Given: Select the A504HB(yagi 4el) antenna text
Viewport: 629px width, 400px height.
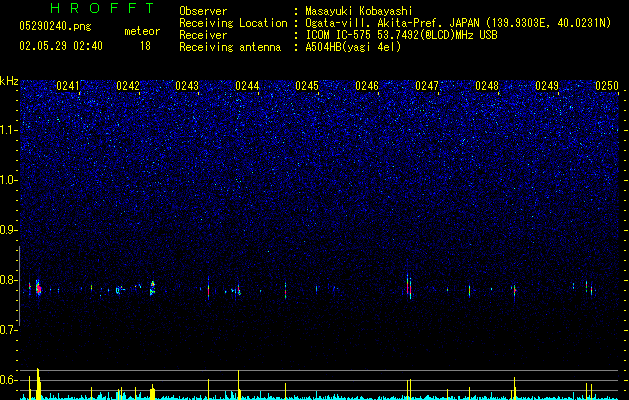Looking at the screenshot, I should tap(353, 47).
